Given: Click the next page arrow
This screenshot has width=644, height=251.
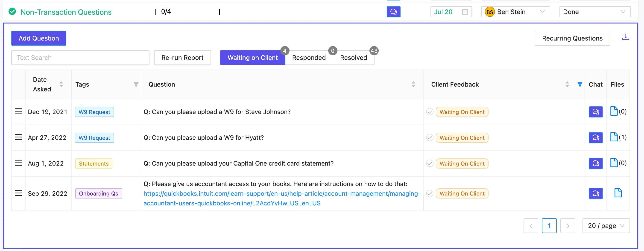Looking at the screenshot, I should coord(567,225).
